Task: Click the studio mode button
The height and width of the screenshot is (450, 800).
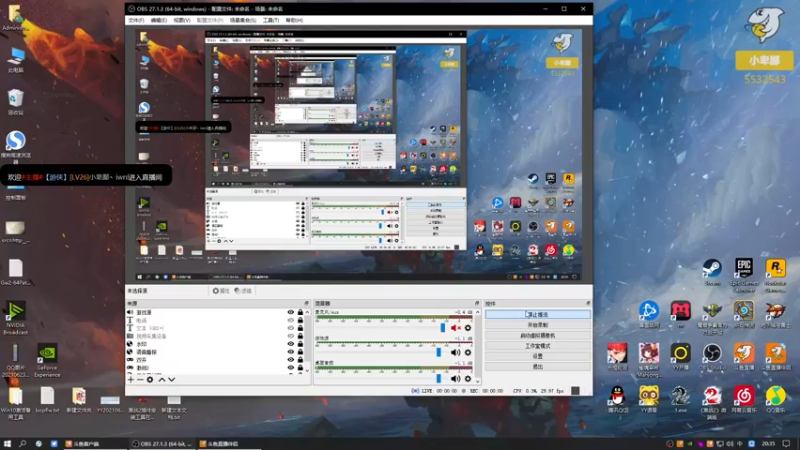Action: point(538,346)
